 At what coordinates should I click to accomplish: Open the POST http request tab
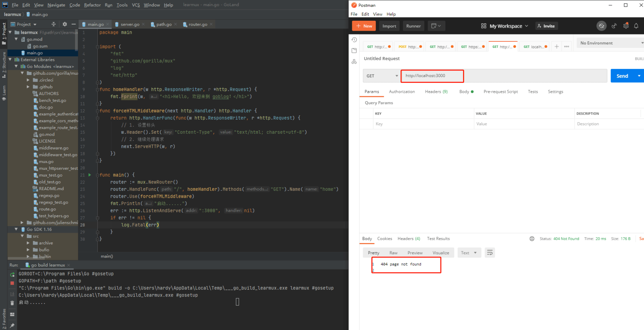tap(410, 47)
